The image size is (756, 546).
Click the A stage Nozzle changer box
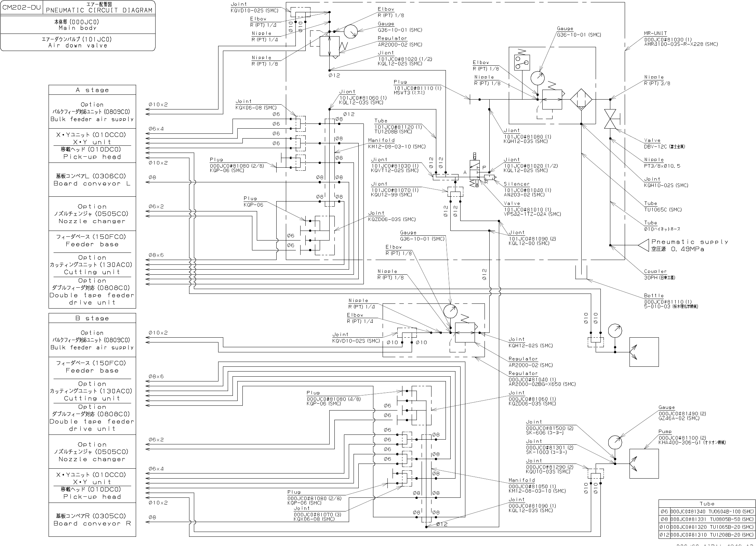click(x=92, y=214)
